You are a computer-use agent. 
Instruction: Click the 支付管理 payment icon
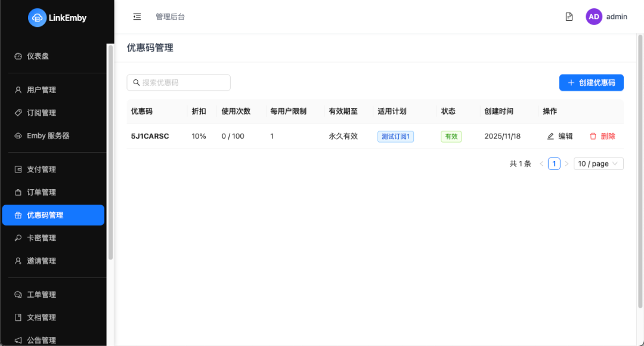[17, 169]
